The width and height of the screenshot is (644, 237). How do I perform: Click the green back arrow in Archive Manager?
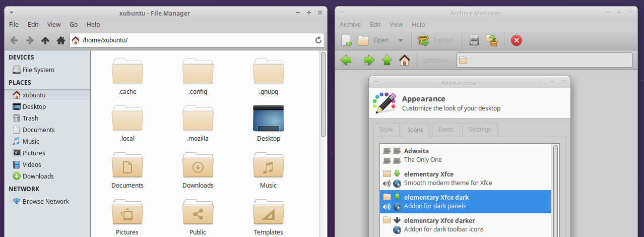[346, 61]
